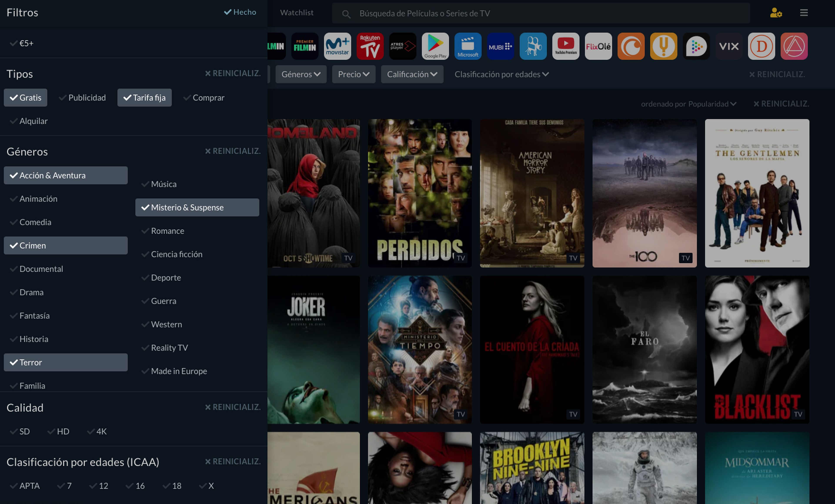Open the Clasificación por edades dropdown
835x504 pixels.
[501, 74]
